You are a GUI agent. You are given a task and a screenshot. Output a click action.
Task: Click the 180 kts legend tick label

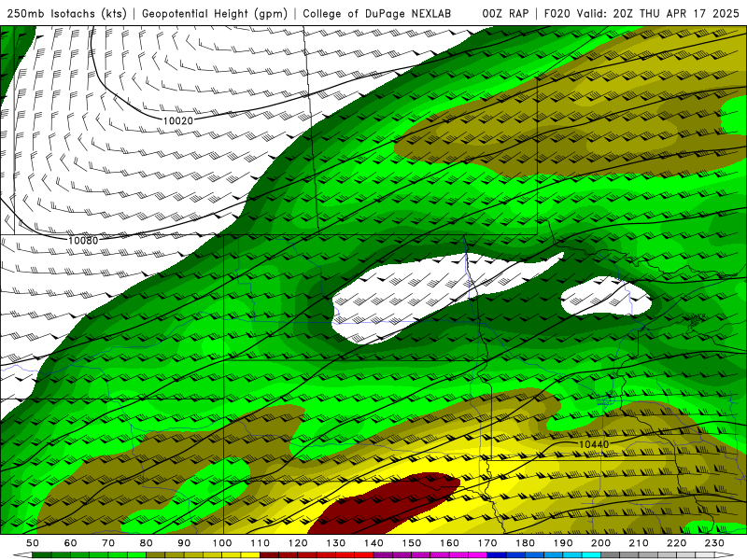coord(526,543)
